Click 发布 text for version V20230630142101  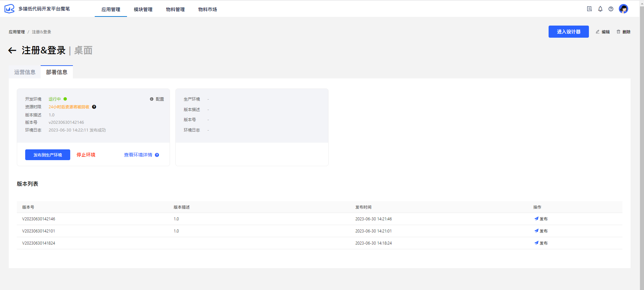pos(544,231)
